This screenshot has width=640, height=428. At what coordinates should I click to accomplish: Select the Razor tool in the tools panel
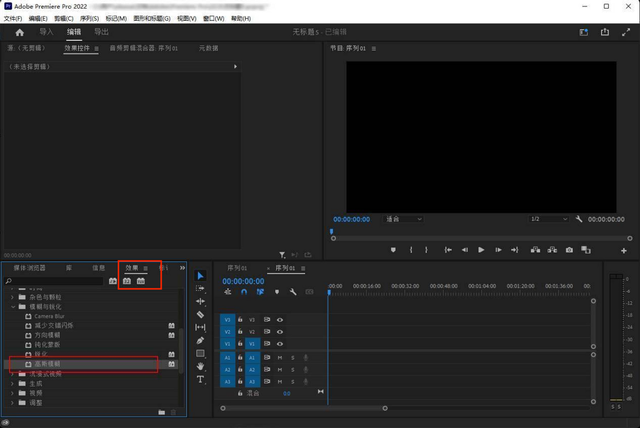click(x=200, y=314)
